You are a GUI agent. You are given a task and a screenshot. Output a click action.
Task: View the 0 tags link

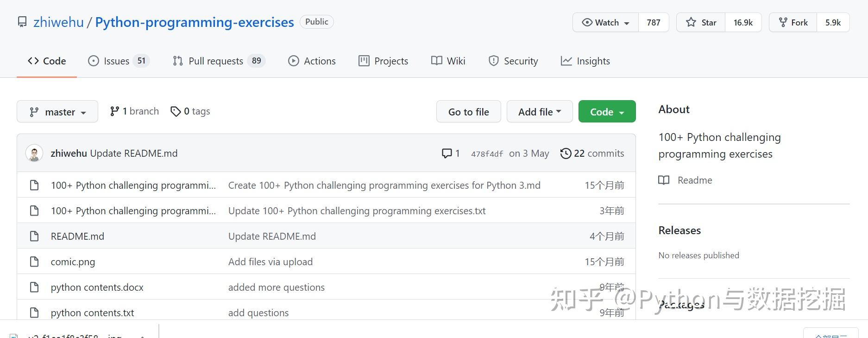click(190, 111)
